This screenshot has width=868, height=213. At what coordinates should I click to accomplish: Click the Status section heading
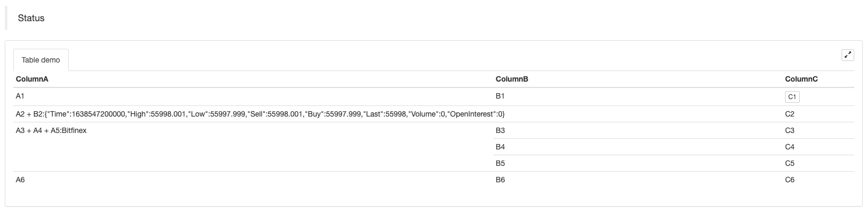tap(31, 18)
